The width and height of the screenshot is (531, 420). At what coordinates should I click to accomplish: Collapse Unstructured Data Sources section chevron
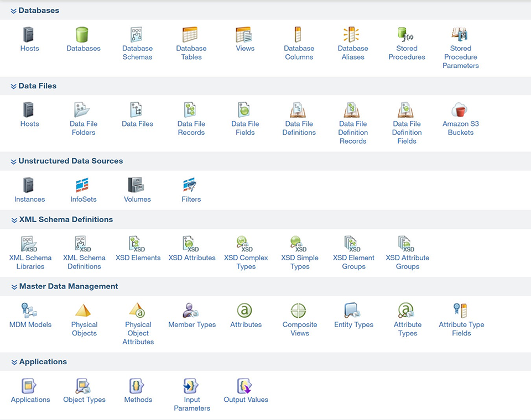click(x=13, y=162)
